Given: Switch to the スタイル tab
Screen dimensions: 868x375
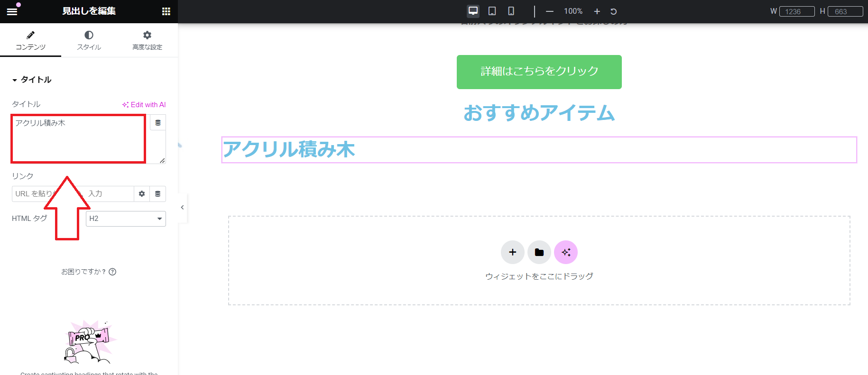Looking at the screenshot, I should pos(89,40).
